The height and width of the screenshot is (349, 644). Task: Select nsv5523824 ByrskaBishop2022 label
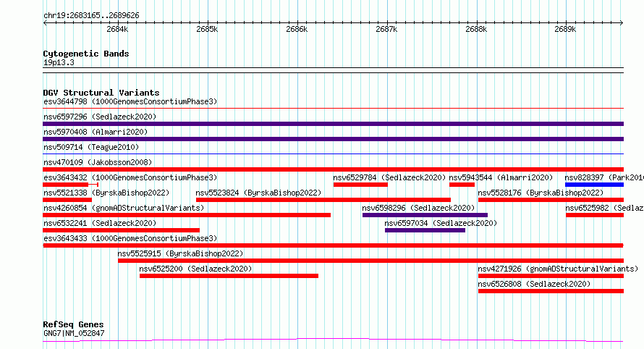pyautogui.click(x=258, y=193)
